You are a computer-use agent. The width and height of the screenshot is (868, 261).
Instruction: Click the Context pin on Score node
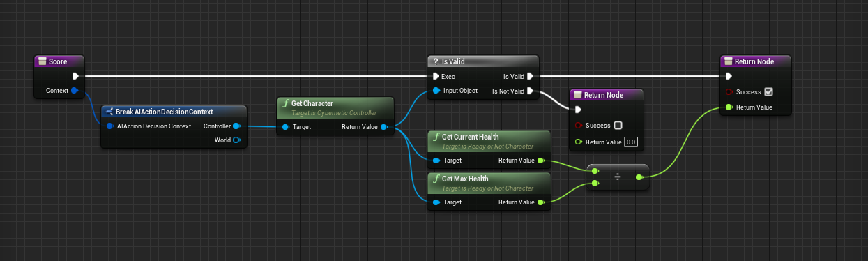75,91
